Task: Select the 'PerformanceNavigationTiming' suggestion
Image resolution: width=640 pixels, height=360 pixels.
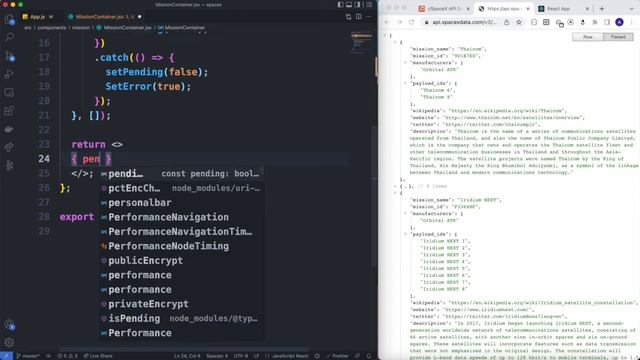Action: 182,231
